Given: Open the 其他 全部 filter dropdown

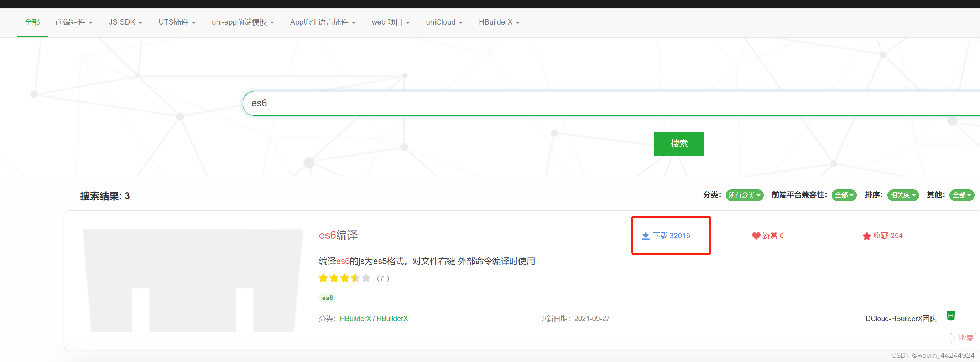Looking at the screenshot, I should coord(962,195).
